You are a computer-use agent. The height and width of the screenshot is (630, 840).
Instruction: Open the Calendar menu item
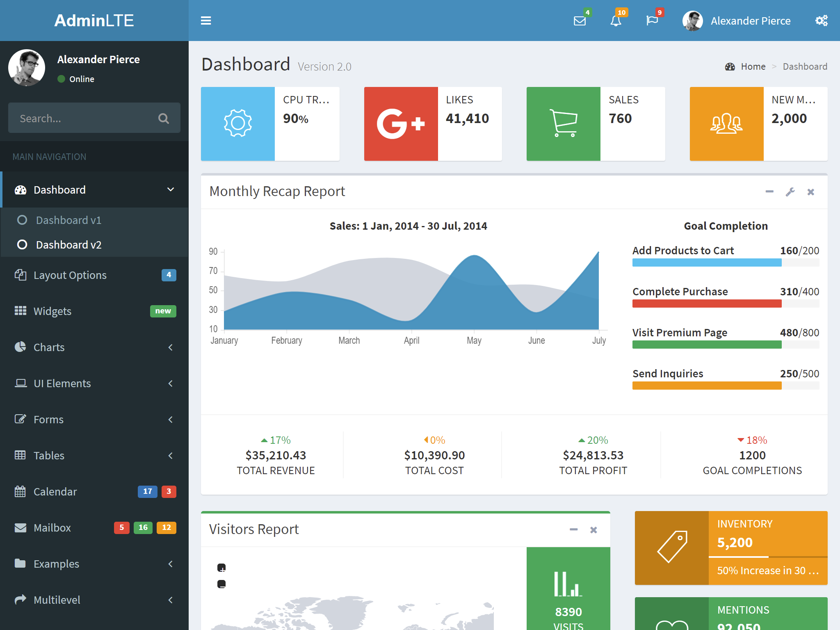click(x=94, y=491)
